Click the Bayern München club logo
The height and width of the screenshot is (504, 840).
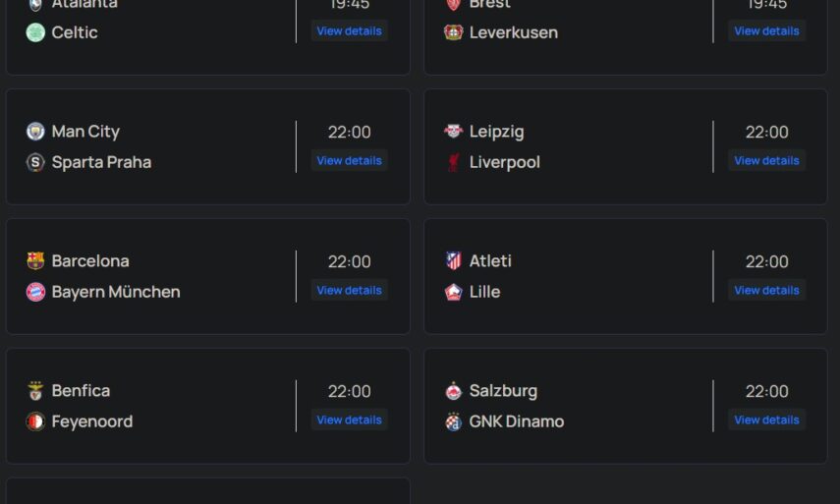coord(35,292)
